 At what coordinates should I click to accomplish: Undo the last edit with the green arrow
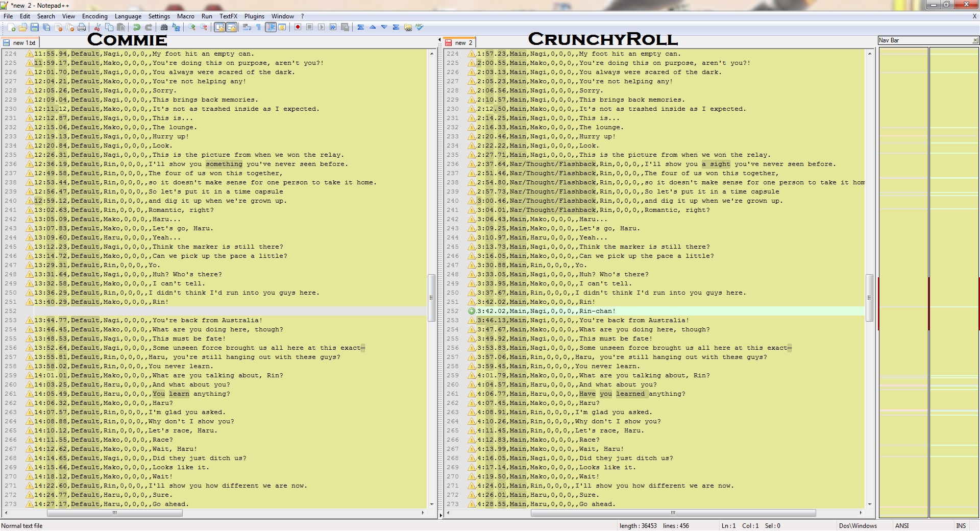tap(136, 27)
